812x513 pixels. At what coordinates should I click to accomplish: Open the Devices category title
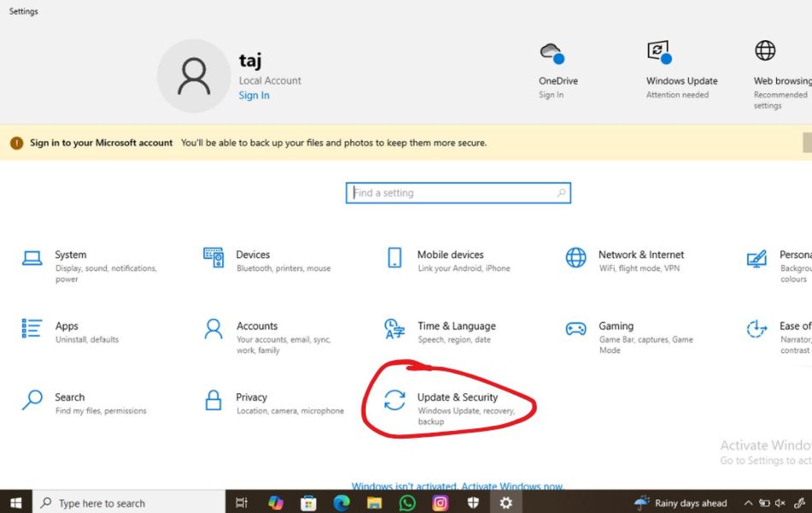point(253,254)
